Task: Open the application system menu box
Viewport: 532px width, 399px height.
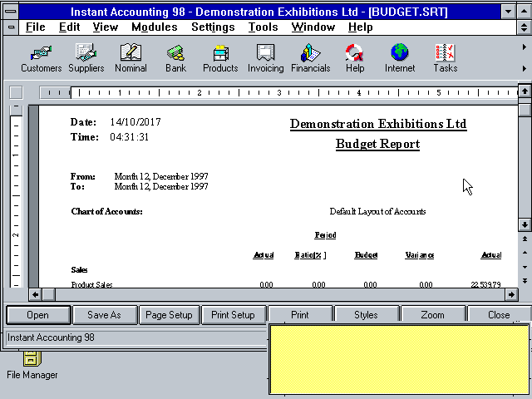Action: click(x=11, y=12)
